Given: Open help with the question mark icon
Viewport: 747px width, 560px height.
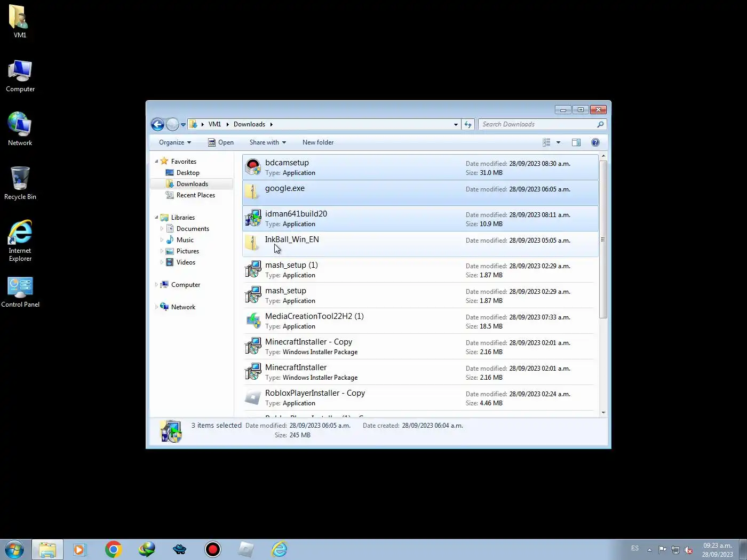Looking at the screenshot, I should point(595,142).
